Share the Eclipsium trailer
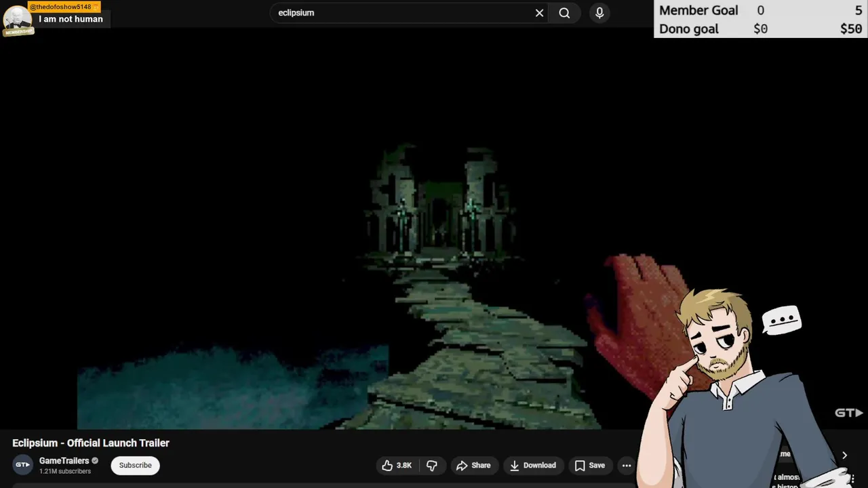This screenshot has width=868, height=488. [x=473, y=466]
